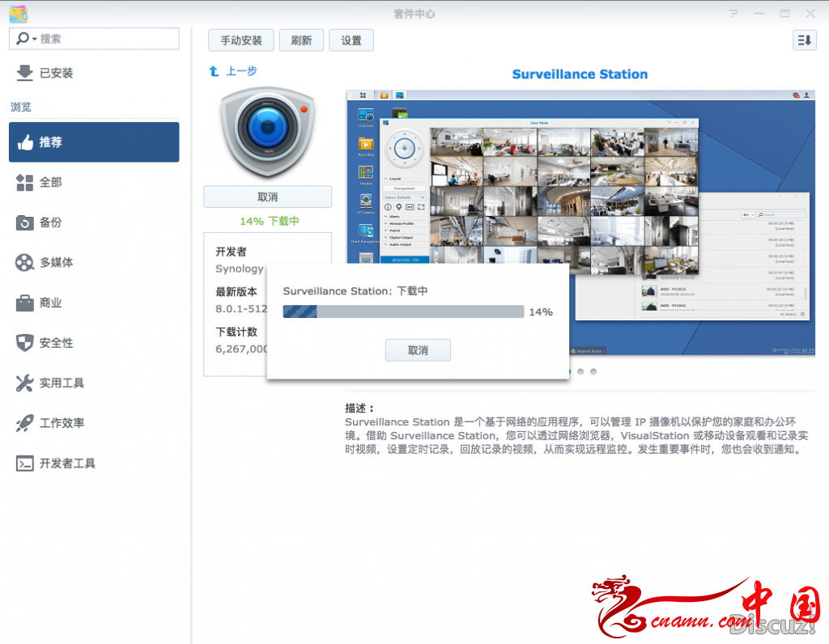Cancel download in the progress dialog
829x644 pixels.
418,350
